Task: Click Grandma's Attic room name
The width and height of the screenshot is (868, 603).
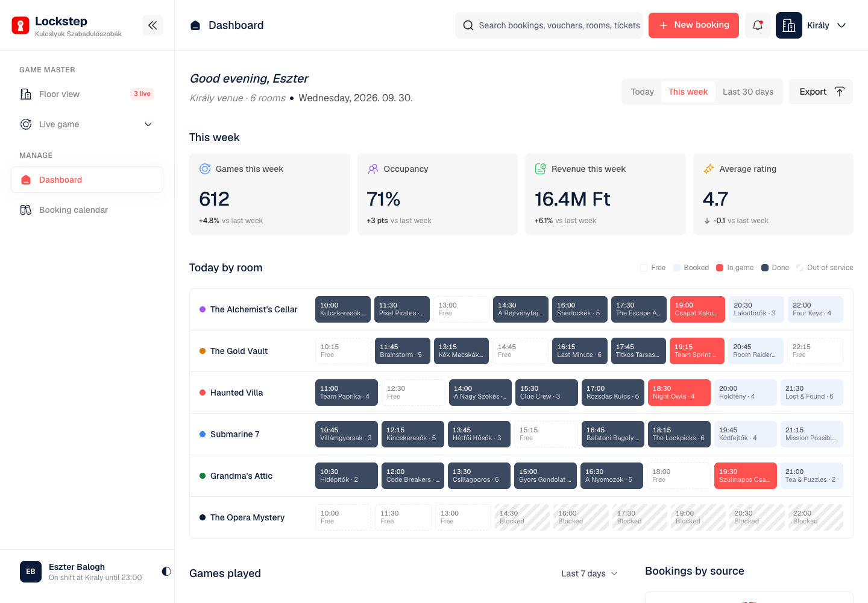Action: point(241,476)
